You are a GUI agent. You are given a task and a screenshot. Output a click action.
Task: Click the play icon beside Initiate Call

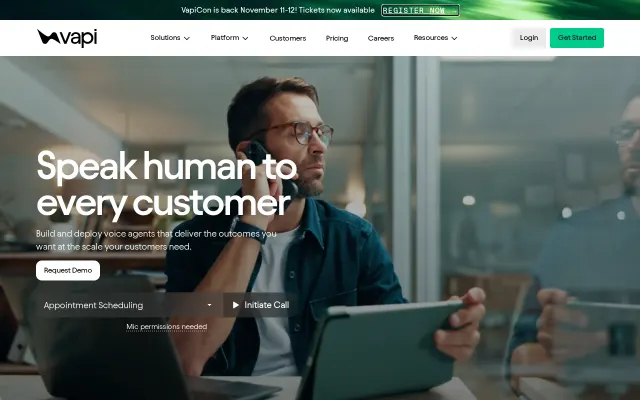(236, 305)
